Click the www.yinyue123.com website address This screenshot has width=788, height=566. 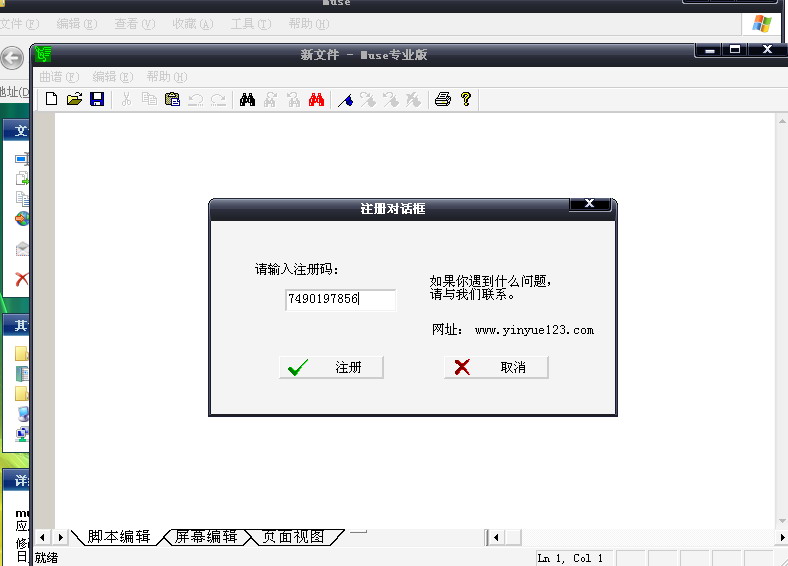pyautogui.click(x=534, y=330)
